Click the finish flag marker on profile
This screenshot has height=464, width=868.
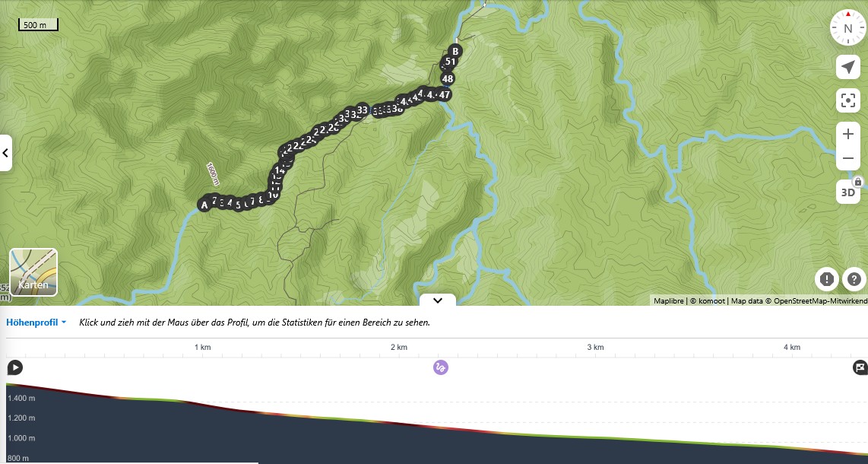860,367
